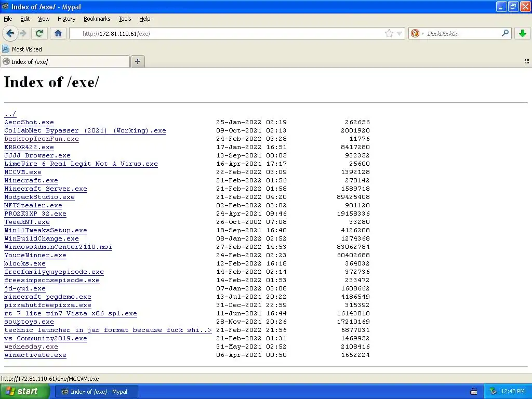Open freesimpsonsepisode.exe link
Viewport: 532px width, 399px height.
(52, 280)
